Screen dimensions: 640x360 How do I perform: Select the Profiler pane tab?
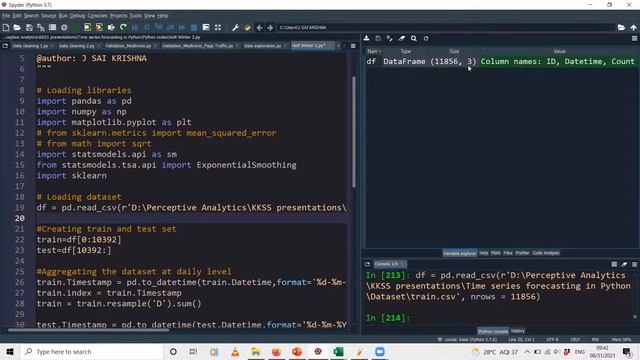(x=522, y=253)
